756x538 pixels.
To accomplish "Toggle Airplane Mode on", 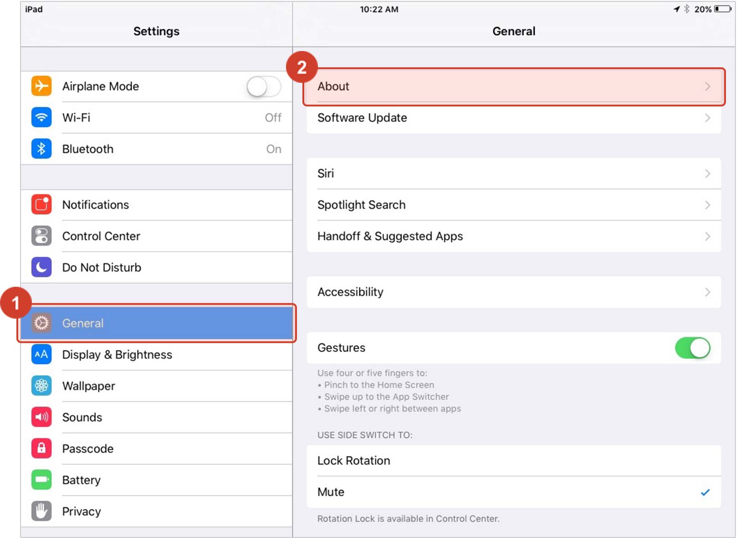I will [x=263, y=86].
